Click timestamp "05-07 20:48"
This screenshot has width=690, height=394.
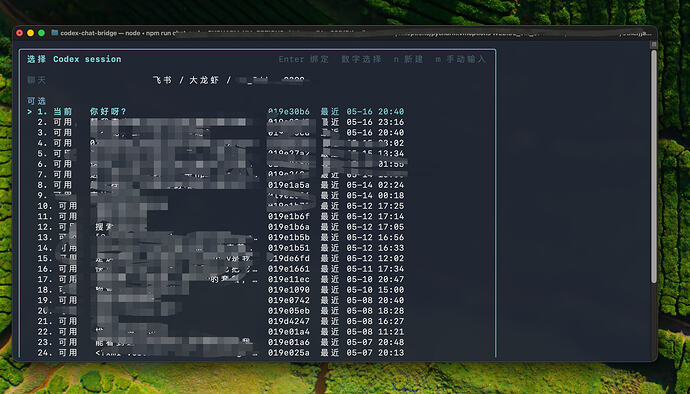[x=375, y=342]
